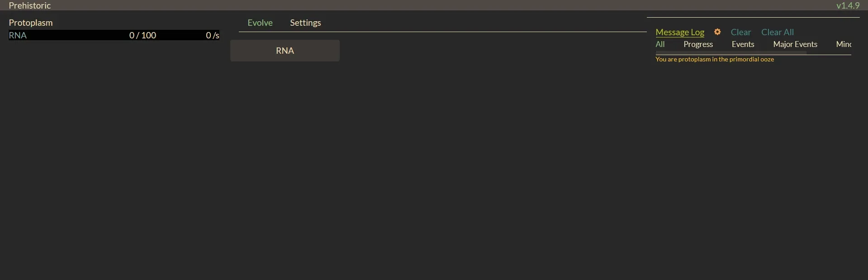Click the v1.4.9 version link
This screenshot has height=280, width=868.
848,5
